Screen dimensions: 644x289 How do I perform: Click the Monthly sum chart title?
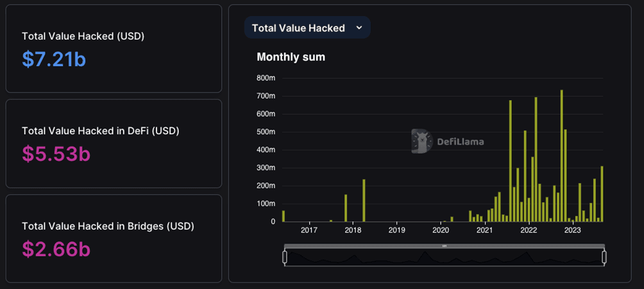[x=291, y=57]
